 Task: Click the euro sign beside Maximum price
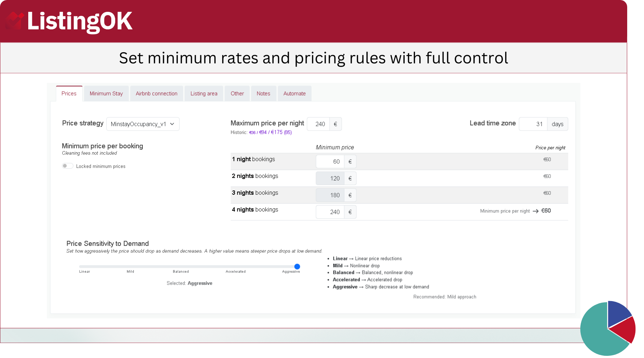coord(335,124)
